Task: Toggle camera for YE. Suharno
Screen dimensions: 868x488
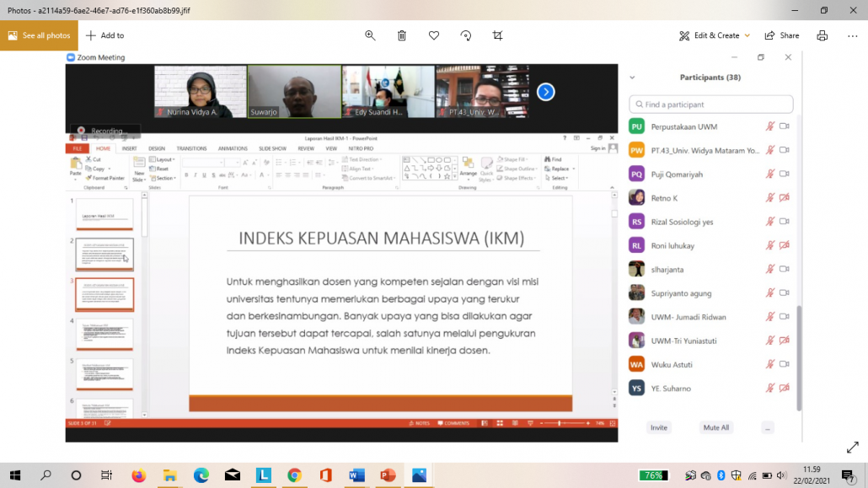Action: click(x=785, y=389)
